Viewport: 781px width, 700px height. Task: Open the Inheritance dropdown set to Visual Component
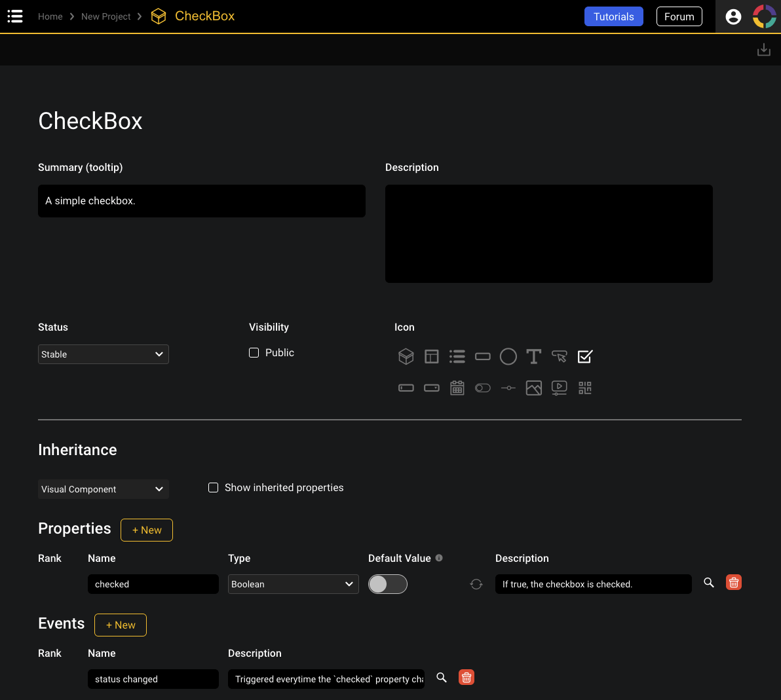(103, 489)
